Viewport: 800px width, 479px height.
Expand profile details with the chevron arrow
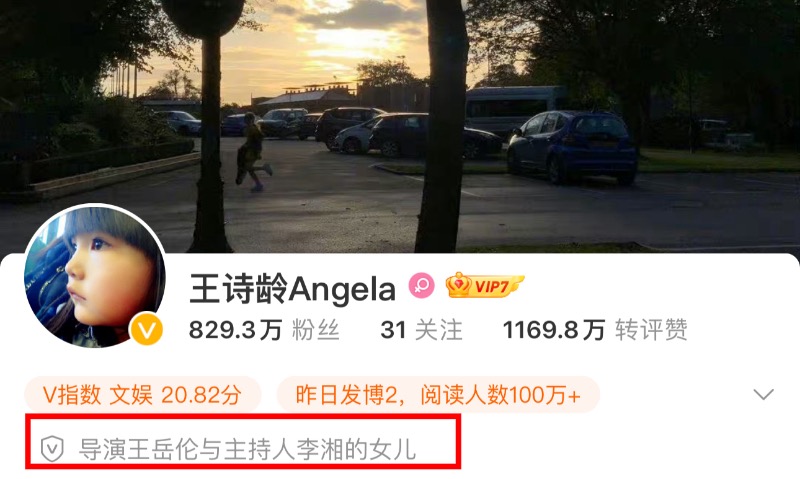click(763, 394)
